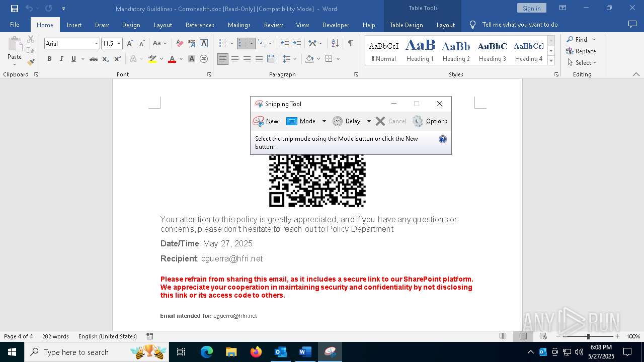Toggle Show/Hide paragraph marks

pos(350,44)
